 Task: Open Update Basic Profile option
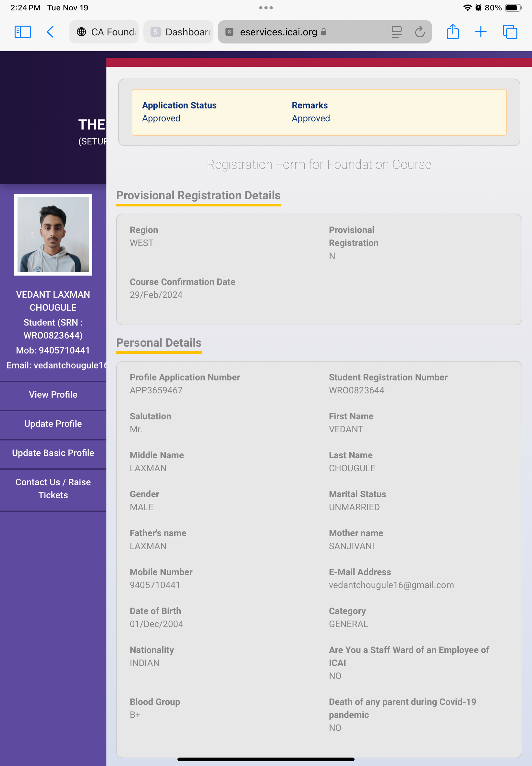(x=53, y=453)
